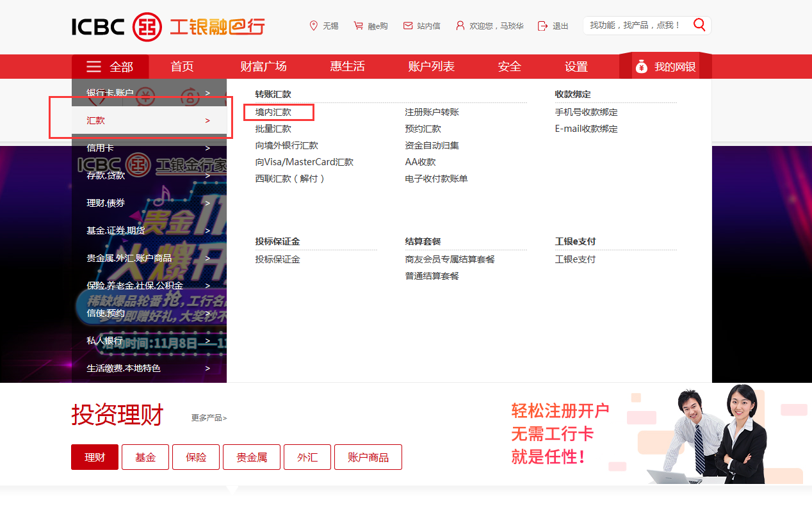Open 财富广场 in the navigation bar
This screenshot has height=507, width=812.
(263, 67)
